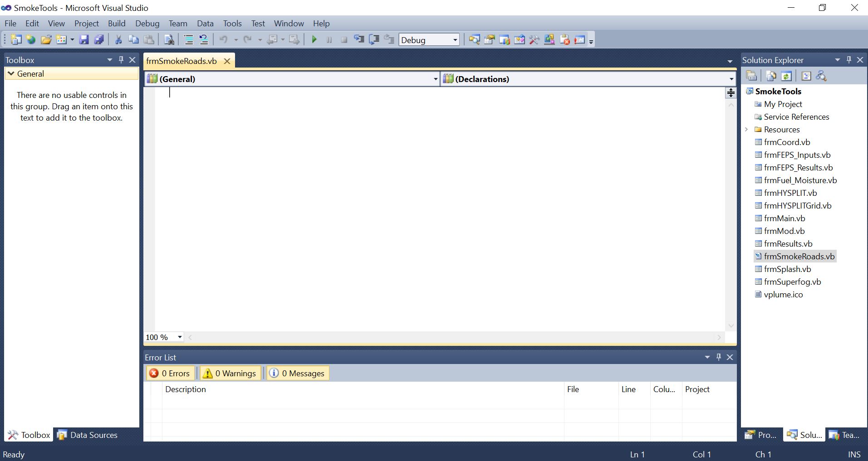
Task: Click the Add New Item icon
Action: tap(61, 40)
